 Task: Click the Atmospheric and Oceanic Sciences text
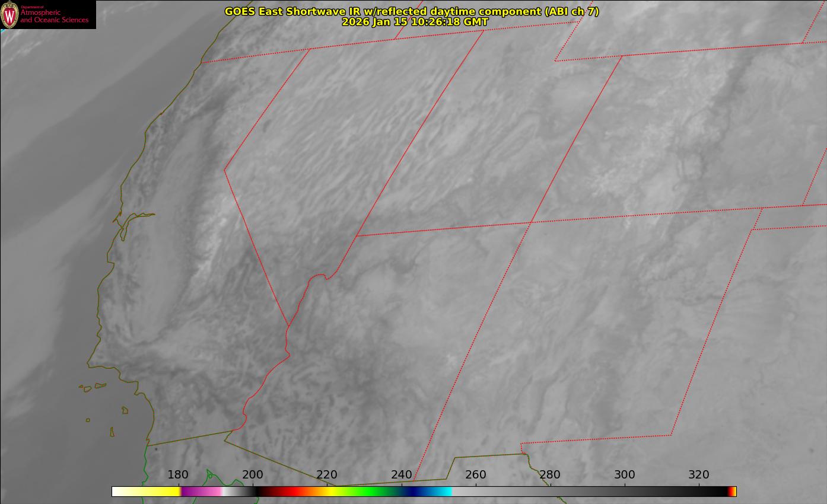(x=54, y=17)
